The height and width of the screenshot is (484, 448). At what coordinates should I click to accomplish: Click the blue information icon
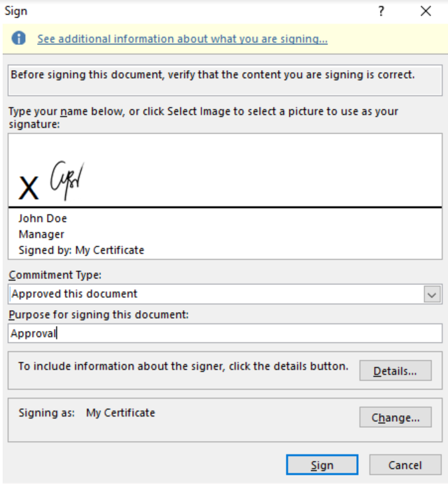coord(19,38)
